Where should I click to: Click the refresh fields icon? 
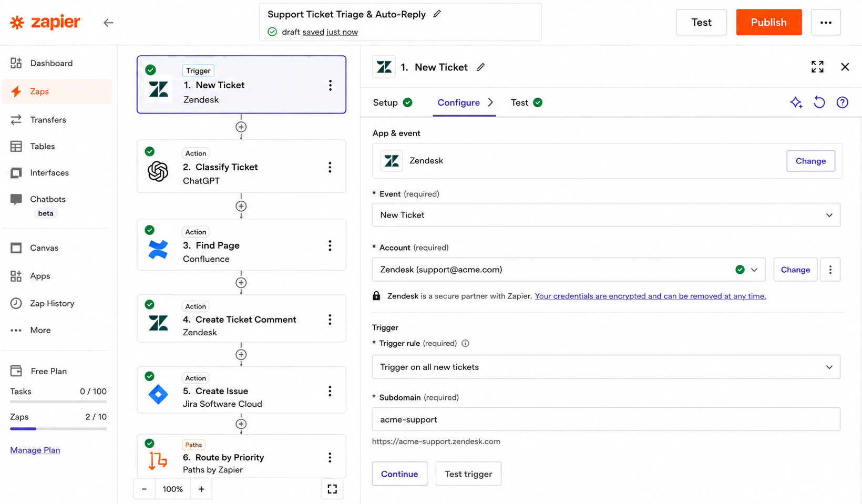click(819, 102)
